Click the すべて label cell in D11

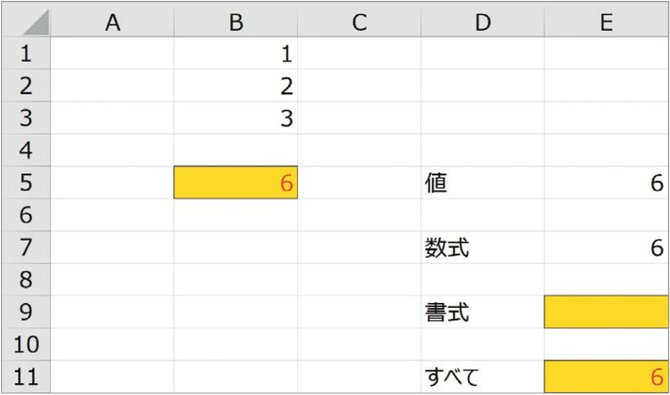coord(483,377)
